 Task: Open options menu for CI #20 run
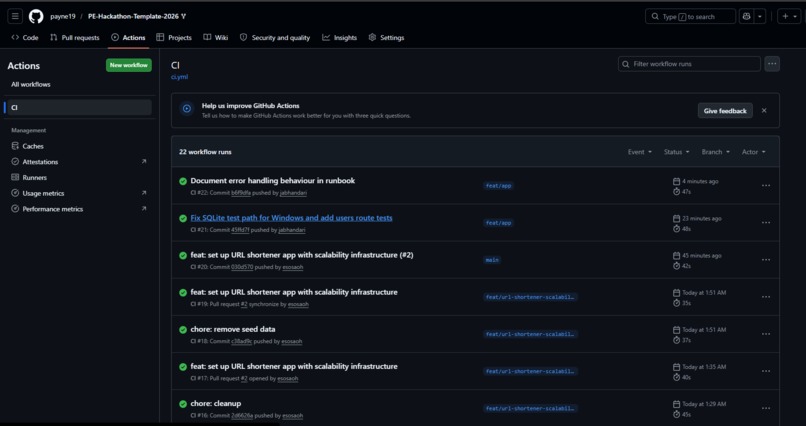pos(766,260)
